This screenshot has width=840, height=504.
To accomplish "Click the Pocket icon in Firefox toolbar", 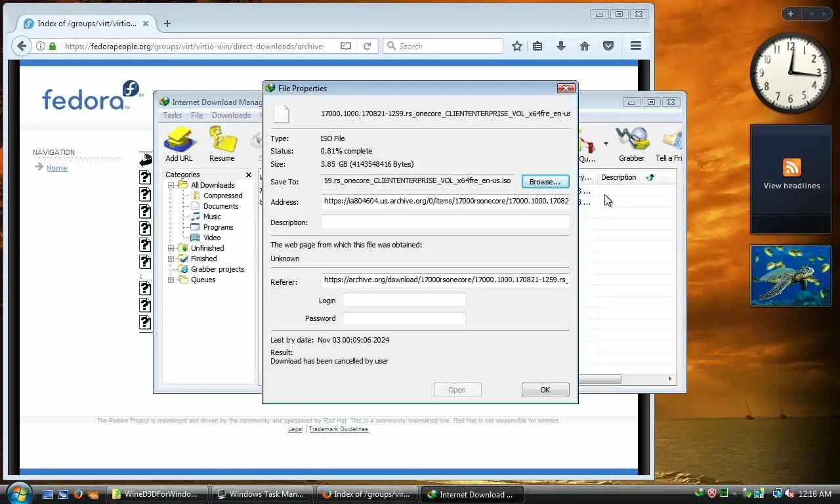I will click(608, 46).
